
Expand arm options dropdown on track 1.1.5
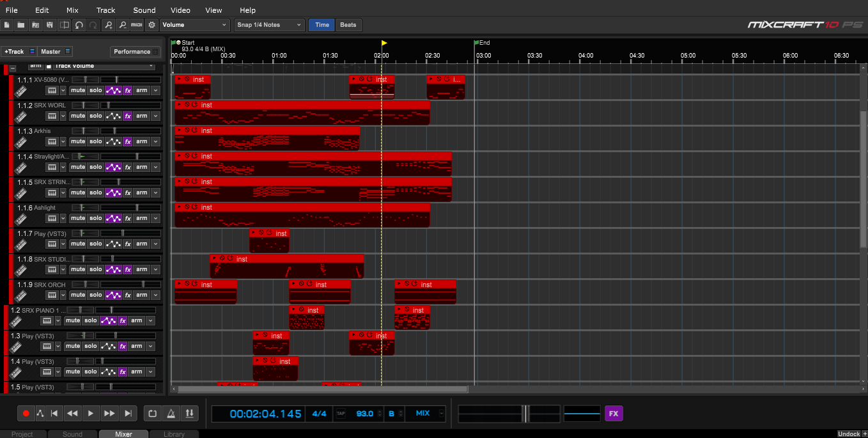155,192
